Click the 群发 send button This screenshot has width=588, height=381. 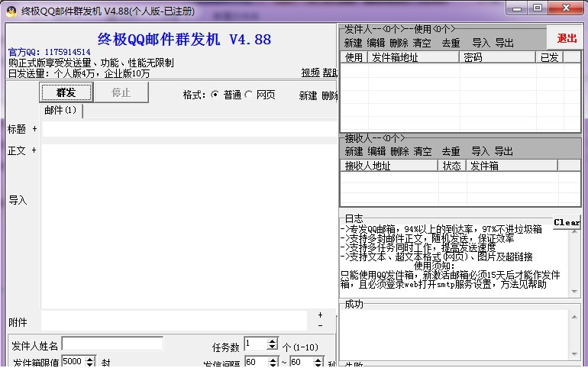tap(66, 92)
